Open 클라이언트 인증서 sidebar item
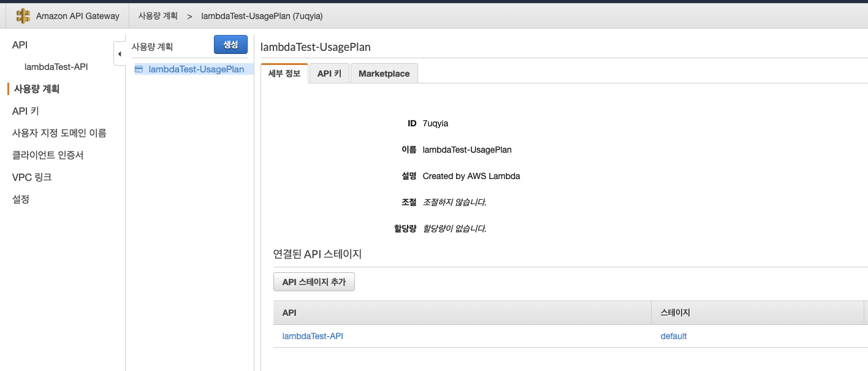 pos(48,155)
